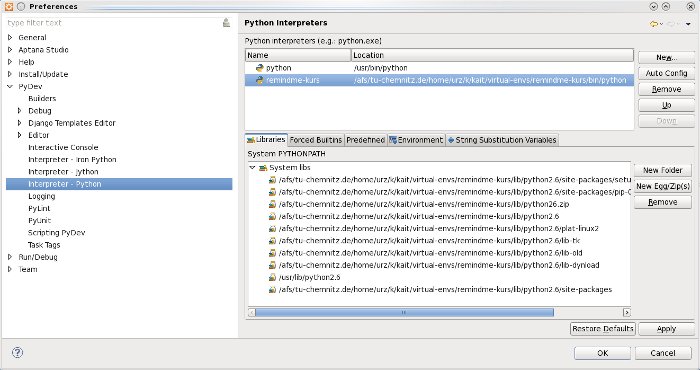Open the Predefined tab
700x370 pixels.
[x=365, y=140]
